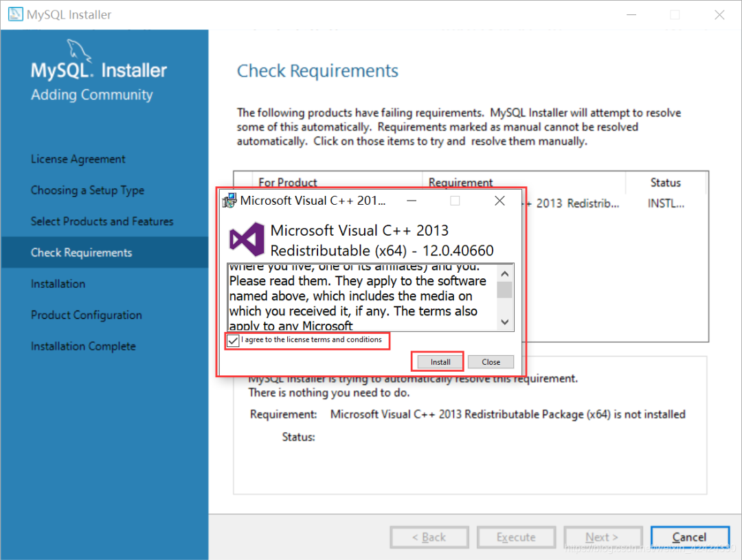742x560 pixels.
Task: Click Close button in Visual C++ dialog
Action: (x=491, y=362)
